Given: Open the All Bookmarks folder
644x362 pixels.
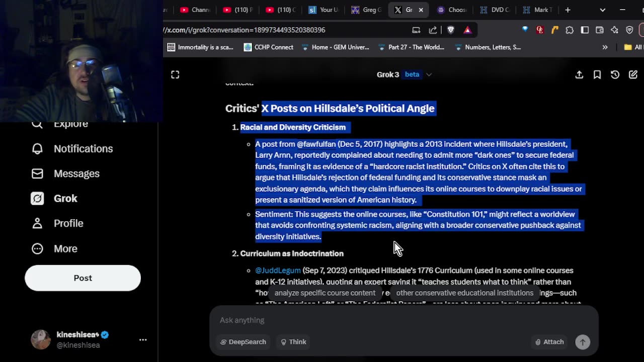Looking at the screenshot, I should [633, 47].
